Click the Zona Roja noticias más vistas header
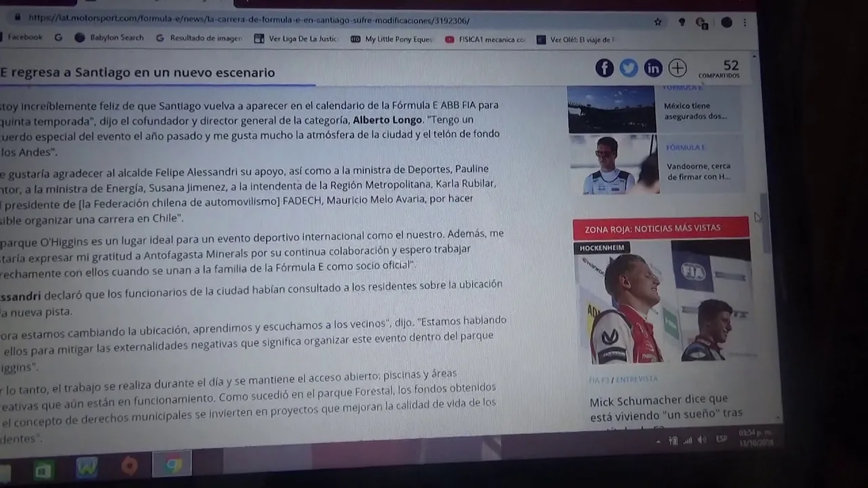 pos(660,228)
